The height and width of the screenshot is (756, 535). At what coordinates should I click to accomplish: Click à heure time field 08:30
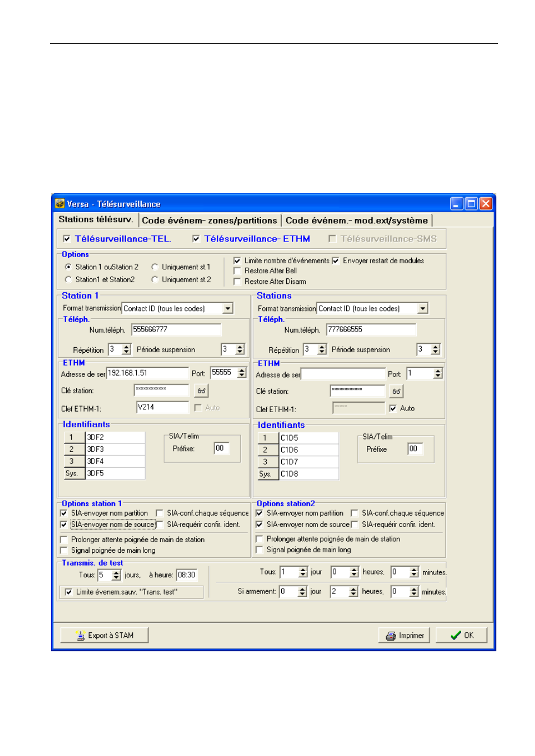pos(187,575)
